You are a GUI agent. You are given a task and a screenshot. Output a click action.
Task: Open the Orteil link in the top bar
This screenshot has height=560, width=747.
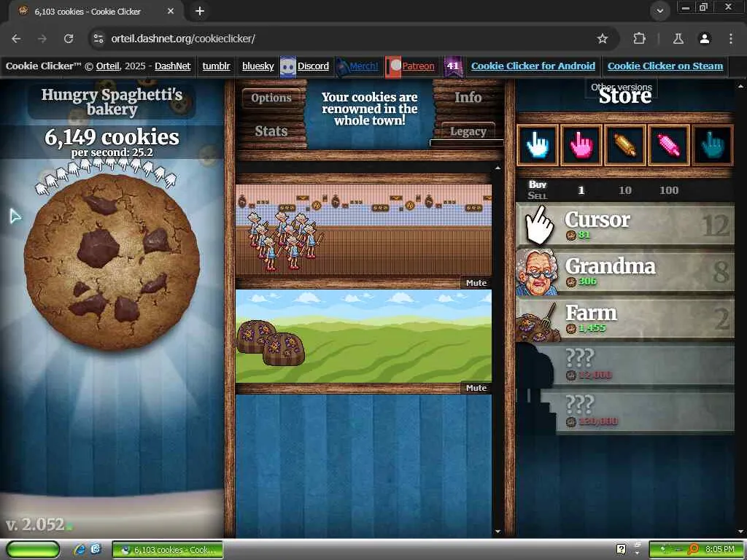click(x=108, y=66)
